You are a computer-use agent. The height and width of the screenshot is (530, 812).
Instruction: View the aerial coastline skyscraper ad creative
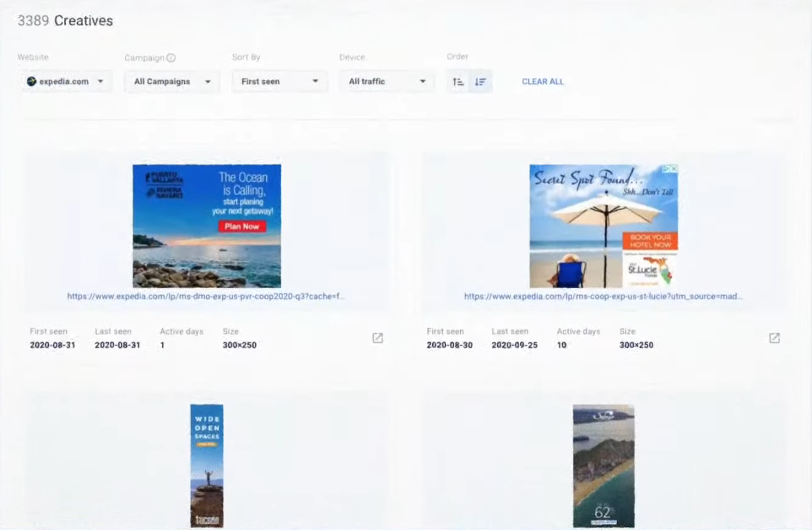[x=604, y=466]
